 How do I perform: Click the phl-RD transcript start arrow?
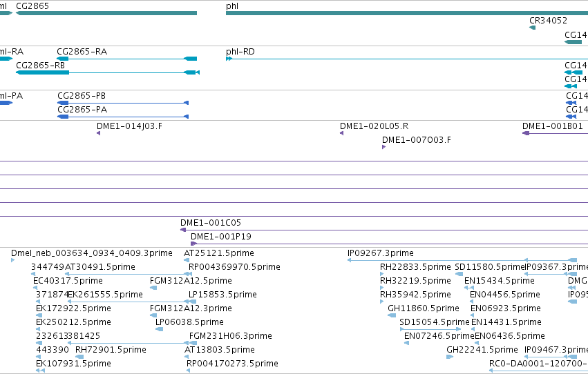click(x=229, y=59)
